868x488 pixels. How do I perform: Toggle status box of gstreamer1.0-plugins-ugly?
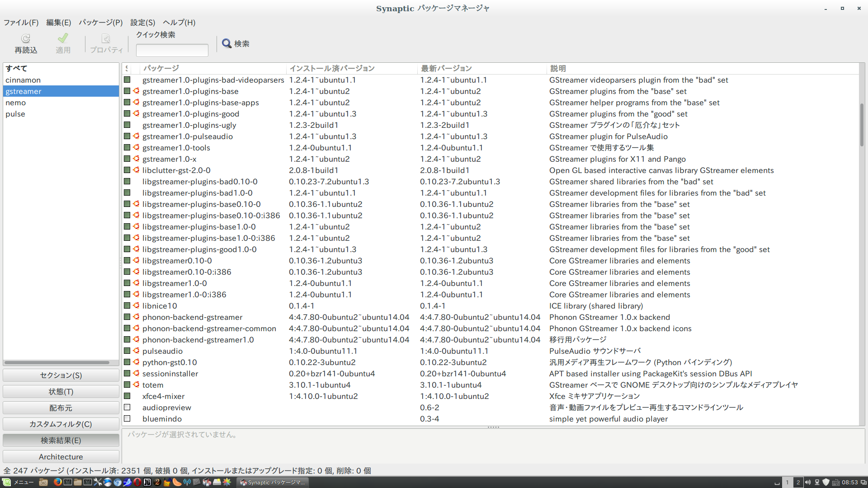point(127,125)
